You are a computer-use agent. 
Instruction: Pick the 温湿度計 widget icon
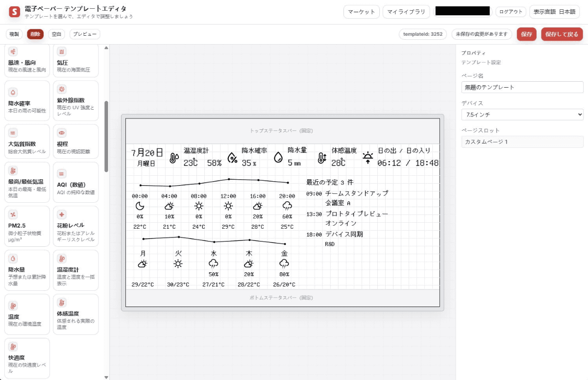tap(62, 258)
